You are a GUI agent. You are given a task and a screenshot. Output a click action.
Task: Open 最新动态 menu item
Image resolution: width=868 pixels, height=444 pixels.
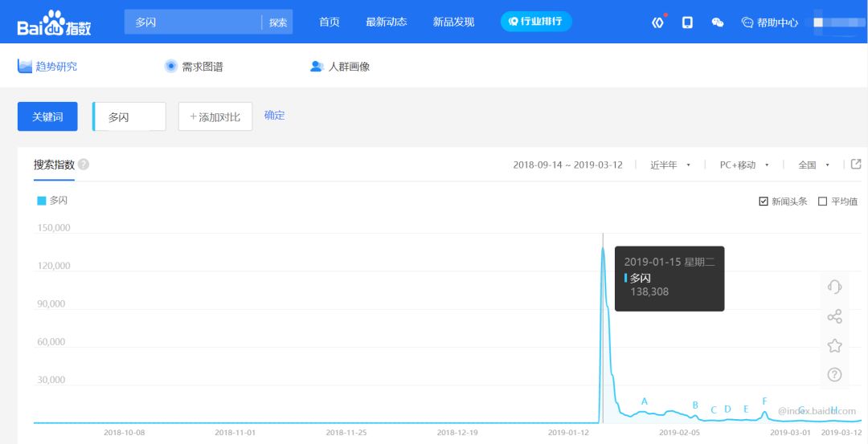click(387, 22)
